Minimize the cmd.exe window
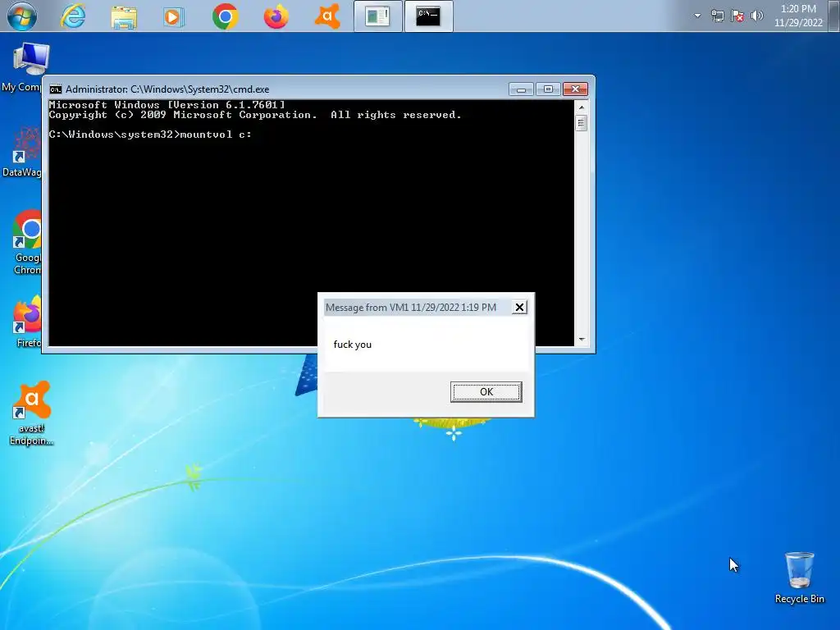This screenshot has height=630, width=840. point(521,89)
